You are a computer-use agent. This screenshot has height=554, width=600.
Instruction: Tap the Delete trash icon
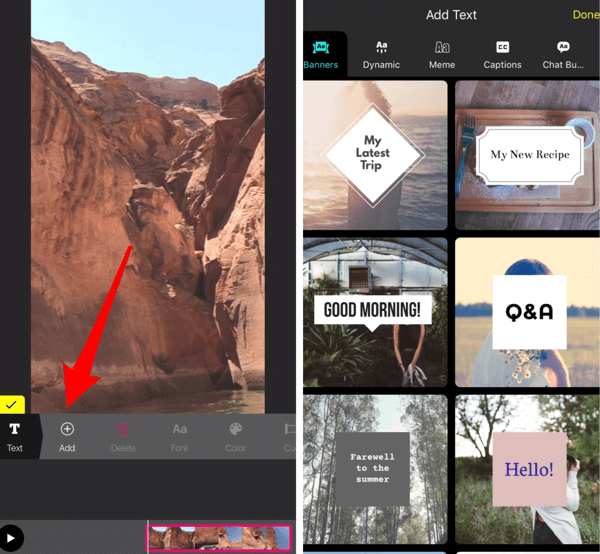pos(123,429)
